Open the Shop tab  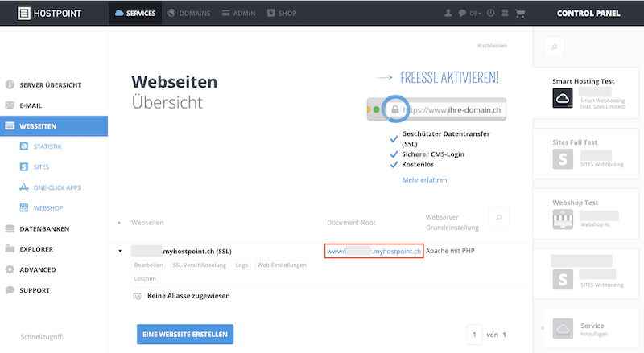click(282, 14)
